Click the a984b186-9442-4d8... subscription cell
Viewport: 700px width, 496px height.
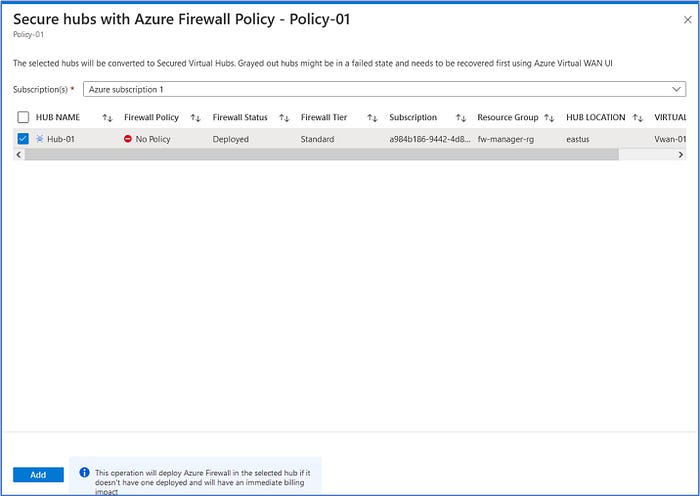[x=429, y=139]
